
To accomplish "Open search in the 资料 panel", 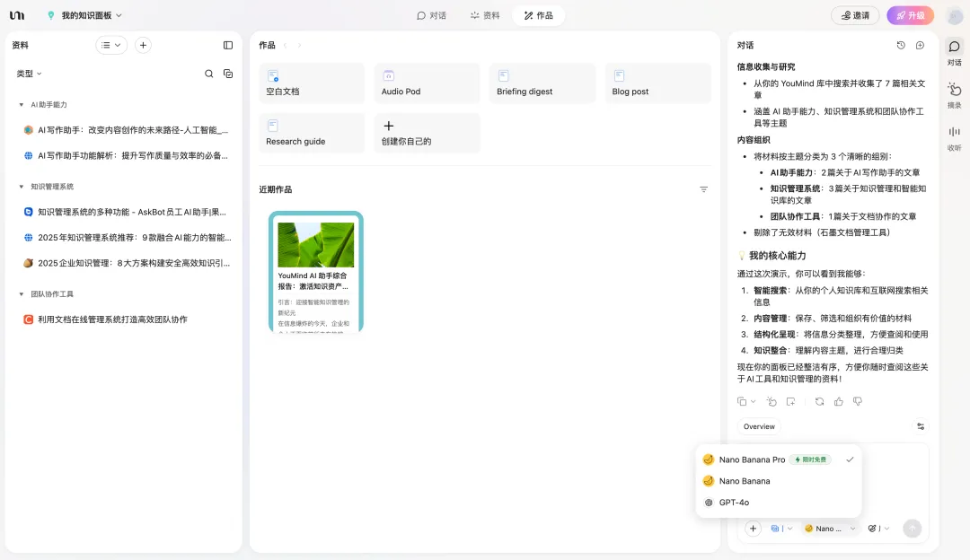I will coord(208,73).
